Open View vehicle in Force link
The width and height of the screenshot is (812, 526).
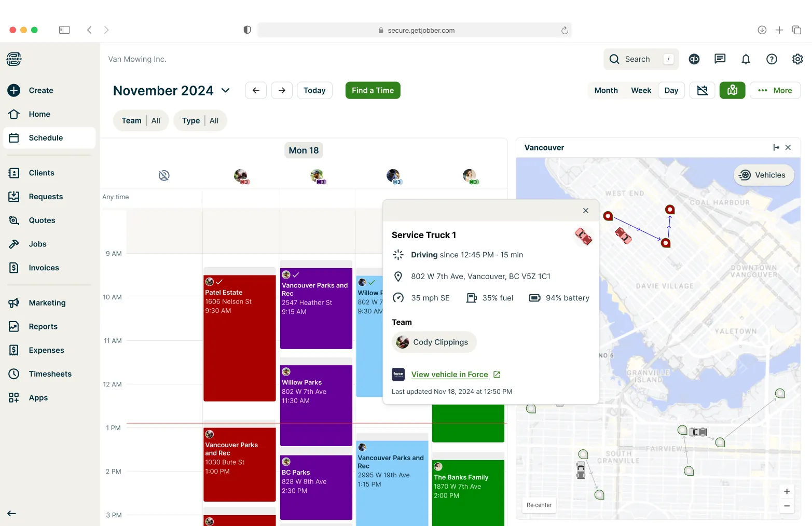[x=449, y=375]
